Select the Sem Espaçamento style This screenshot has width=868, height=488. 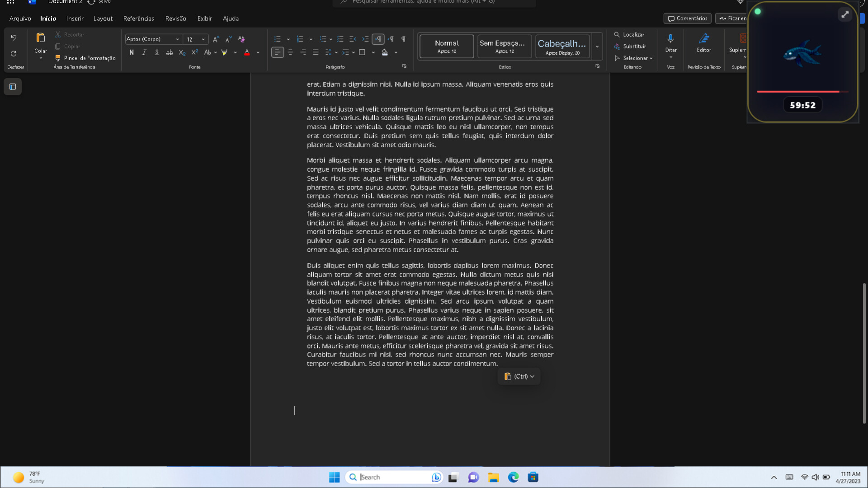click(x=504, y=46)
